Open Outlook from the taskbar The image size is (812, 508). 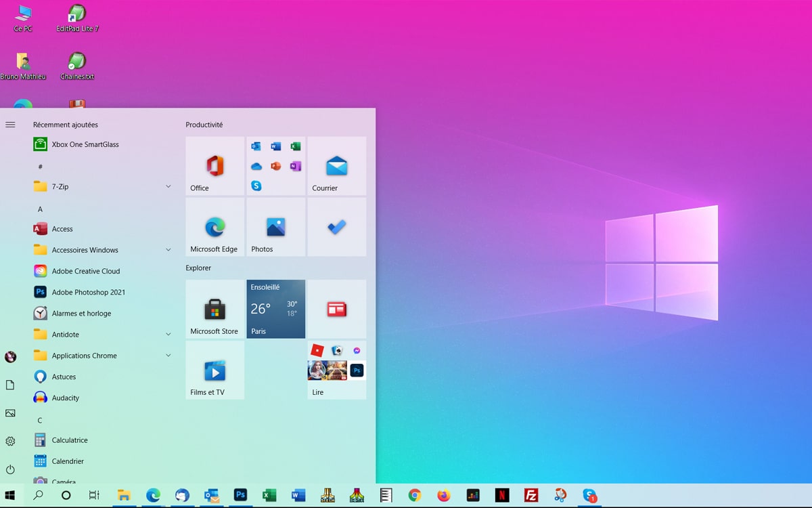[x=211, y=496]
